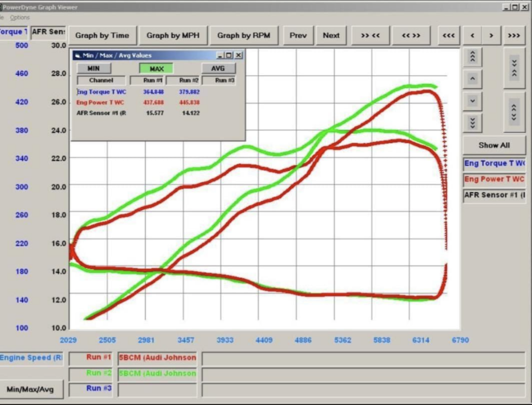Click the Graph by RPM button

click(244, 35)
